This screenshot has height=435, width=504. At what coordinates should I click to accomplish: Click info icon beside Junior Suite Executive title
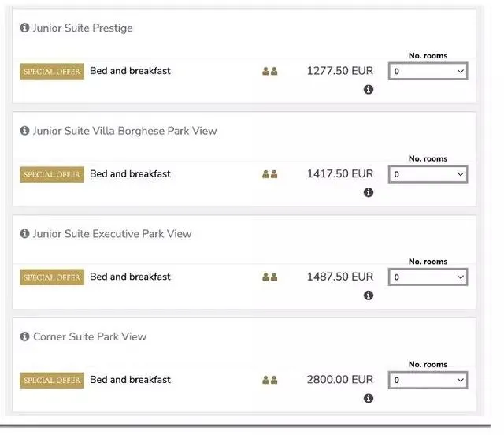tap(24, 234)
